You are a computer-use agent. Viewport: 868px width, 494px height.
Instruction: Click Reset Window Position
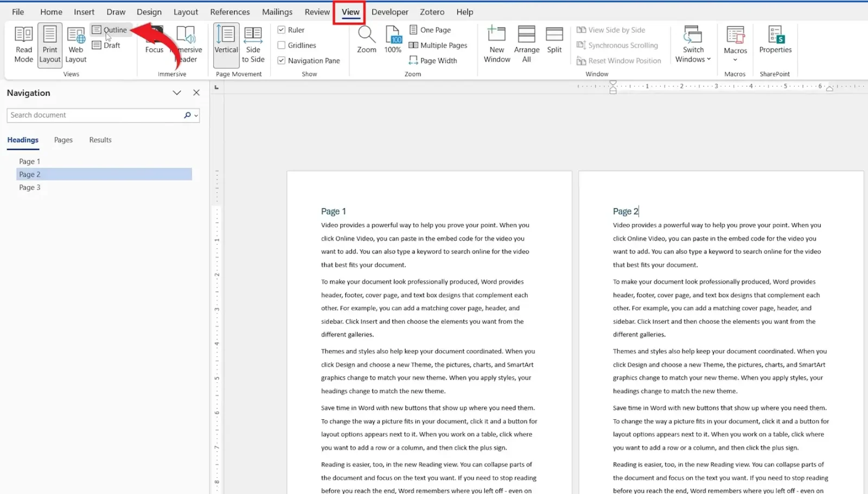coord(618,60)
